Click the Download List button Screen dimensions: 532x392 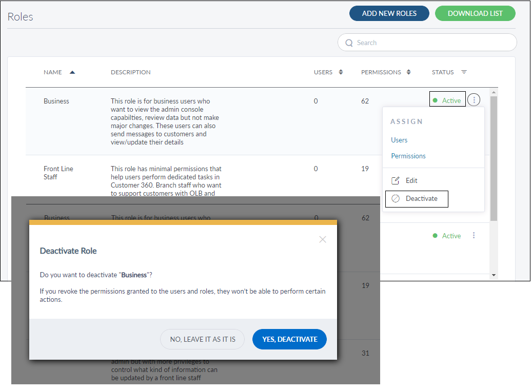[475, 13]
